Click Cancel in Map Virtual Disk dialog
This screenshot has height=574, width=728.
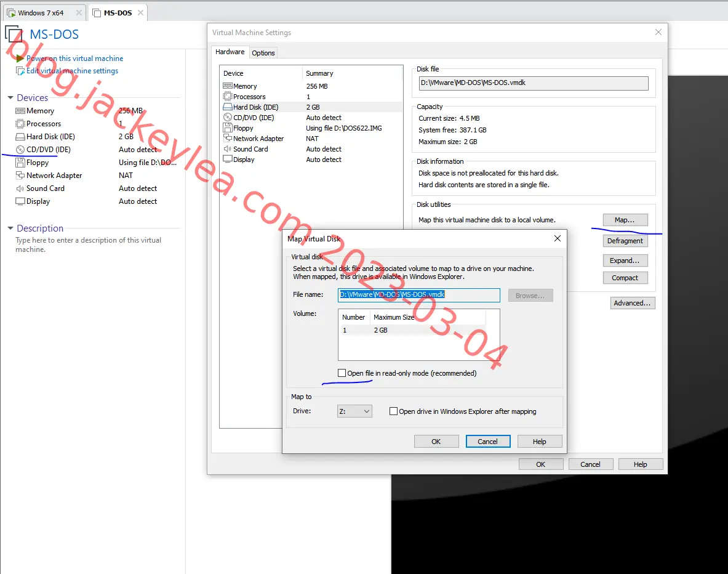(487, 442)
